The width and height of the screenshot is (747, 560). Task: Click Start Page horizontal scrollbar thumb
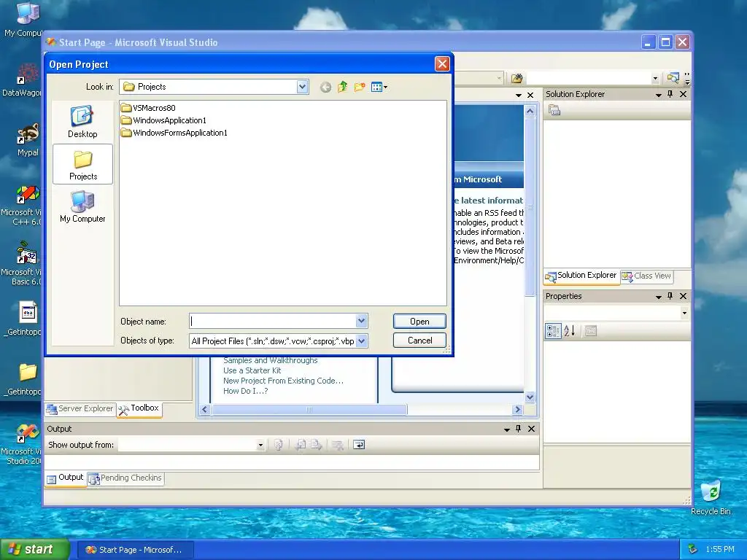click(309, 410)
